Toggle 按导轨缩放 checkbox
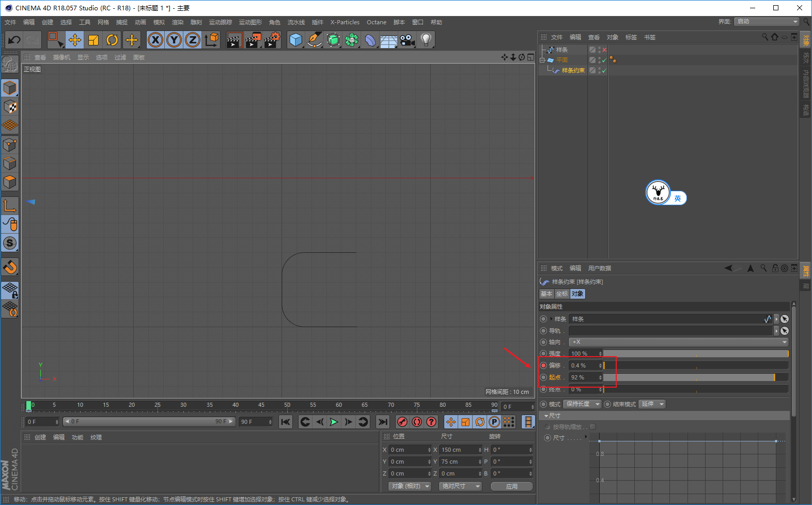The height and width of the screenshot is (505, 812). (593, 427)
